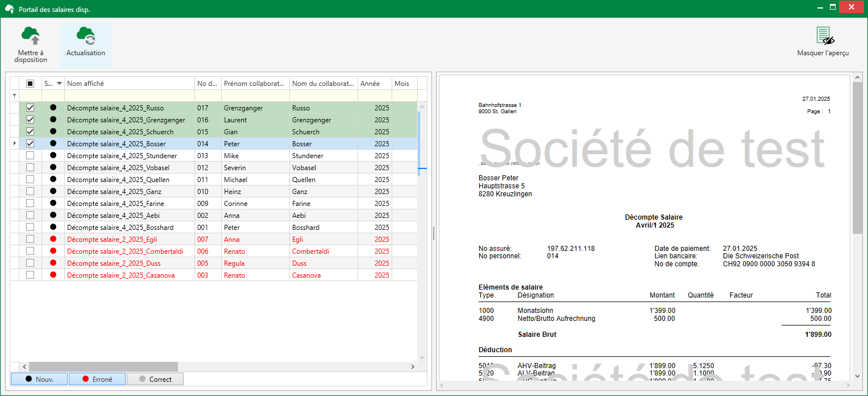
Task: Click the filter funnel icon in the filter row
Action: (14, 95)
